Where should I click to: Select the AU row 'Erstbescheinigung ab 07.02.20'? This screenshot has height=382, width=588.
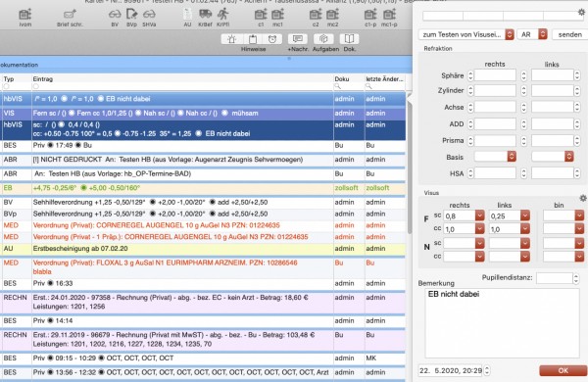point(203,249)
